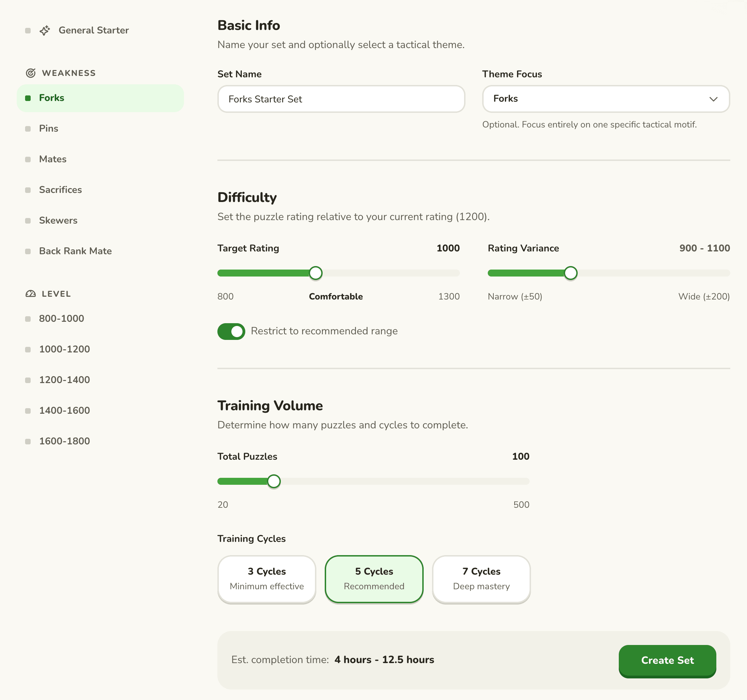Image resolution: width=747 pixels, height=700 pixels.
Task: Click the General Starter sparkle icon
Action: pyautogui.click(x=45, y=30)
